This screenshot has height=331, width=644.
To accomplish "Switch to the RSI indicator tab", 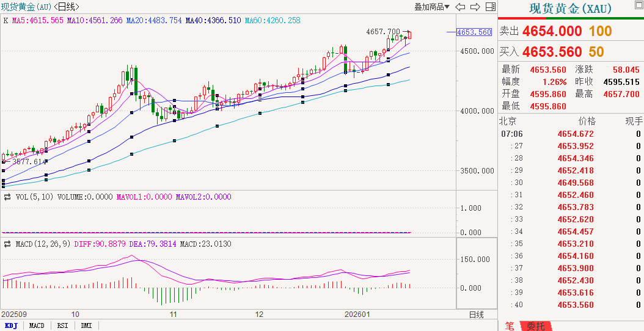I will [62, 326].
